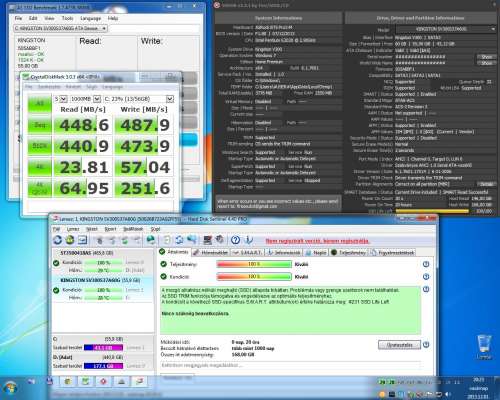Click the Windows Start orb
This screenshot has height=400, width=500.
click(x=10, y=388)
